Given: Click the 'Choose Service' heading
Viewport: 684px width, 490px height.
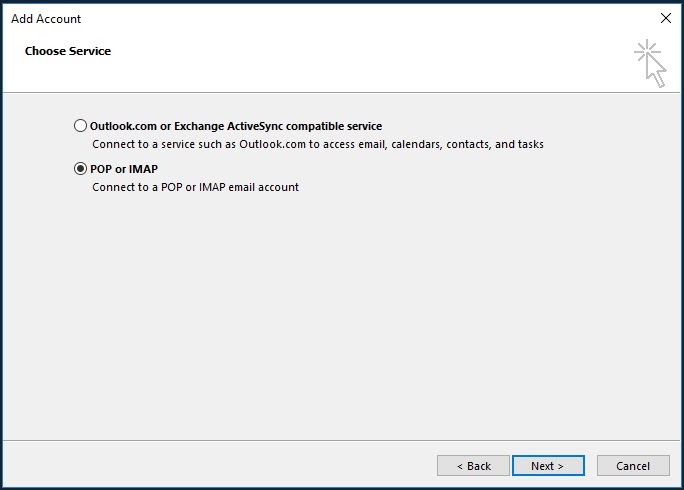Looking at the screenshot, I should point(68,51).
